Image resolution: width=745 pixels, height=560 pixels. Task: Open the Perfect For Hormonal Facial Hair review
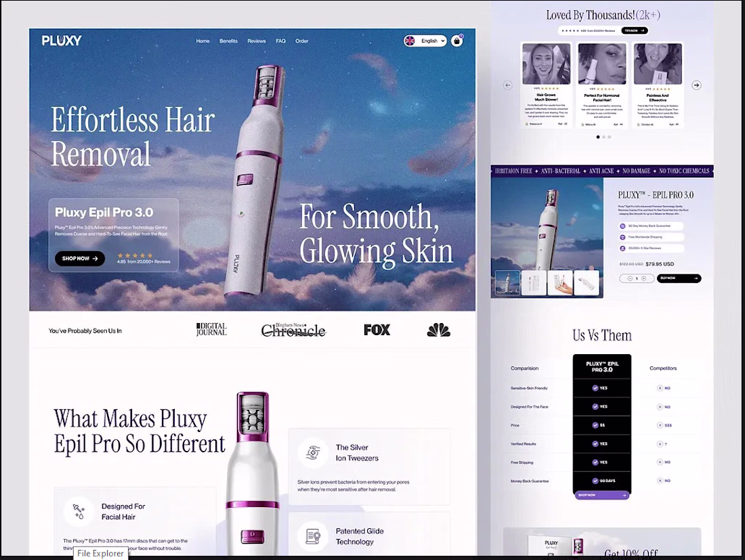(602, 85)
